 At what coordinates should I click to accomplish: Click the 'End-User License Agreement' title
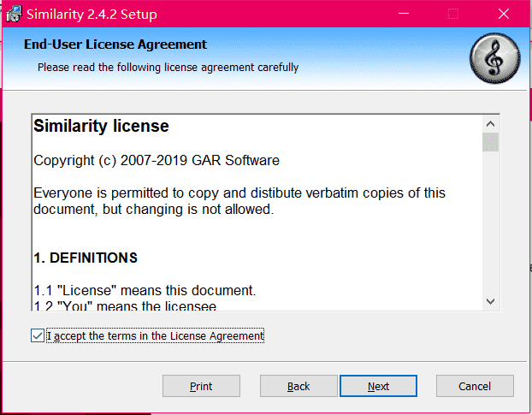click(x=115, y=44)
